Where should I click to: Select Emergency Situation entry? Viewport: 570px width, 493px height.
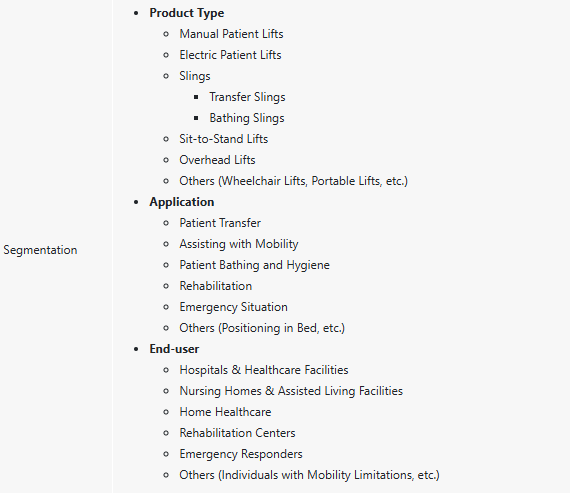[x=233, y=308]
